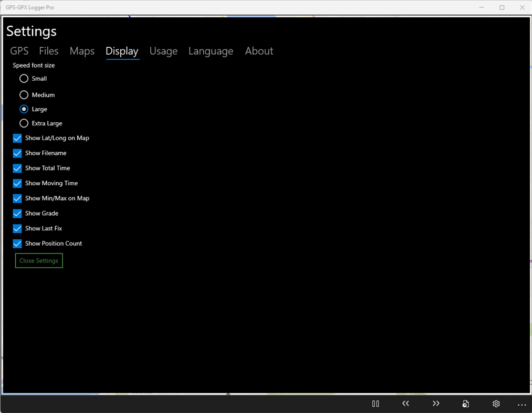Pause GPS logging via the pause icon
The width and height of the screenshot is (532, 413).
[375, 404]
